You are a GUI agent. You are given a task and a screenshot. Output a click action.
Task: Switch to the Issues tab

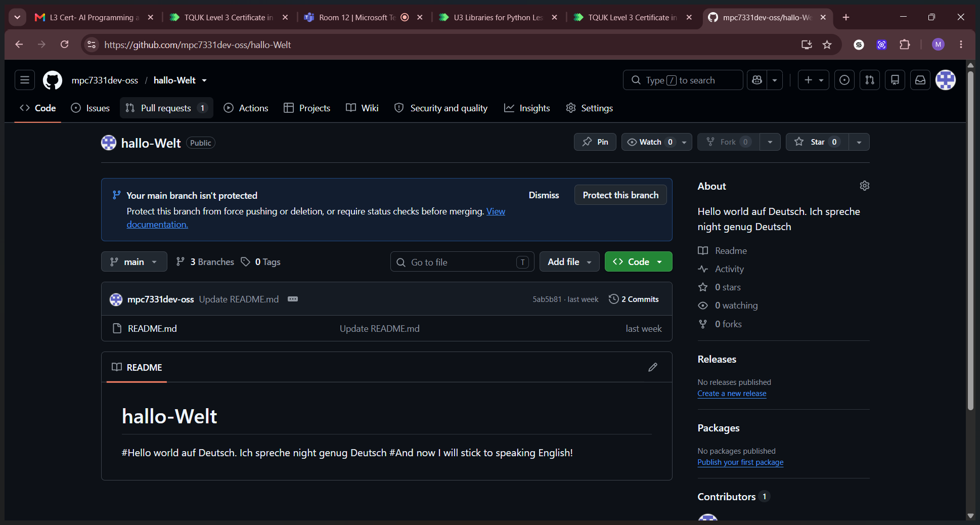point(91,108)
